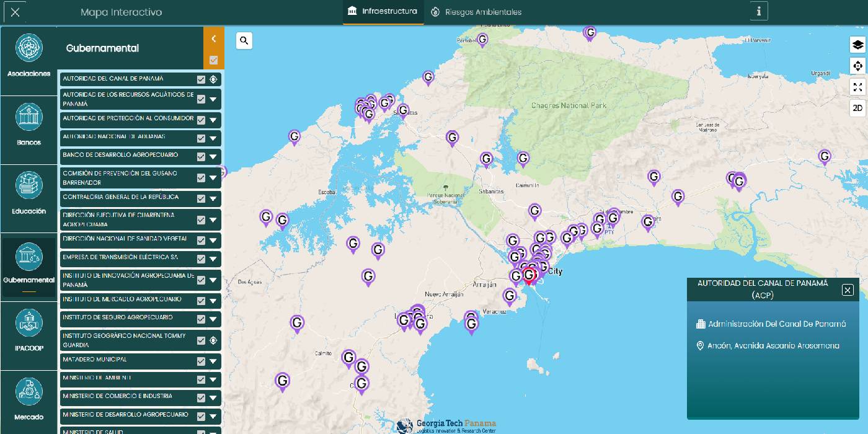Click Ancón, Avenida Ascanio Arosemena address
The width and height of the screenshot is (868, 434).
point(773,346)
